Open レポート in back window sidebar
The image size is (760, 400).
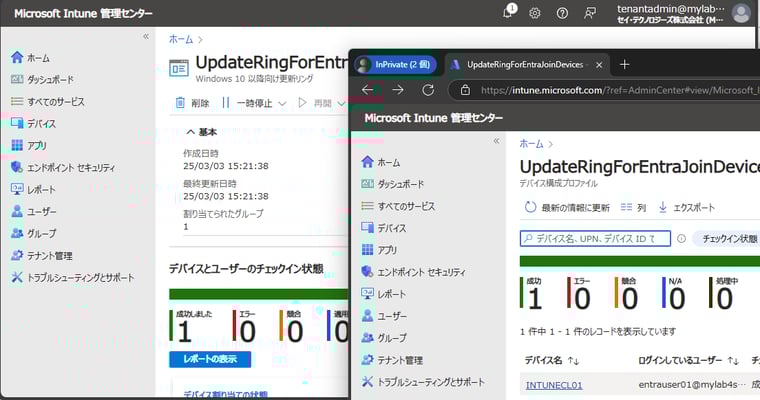33,190
